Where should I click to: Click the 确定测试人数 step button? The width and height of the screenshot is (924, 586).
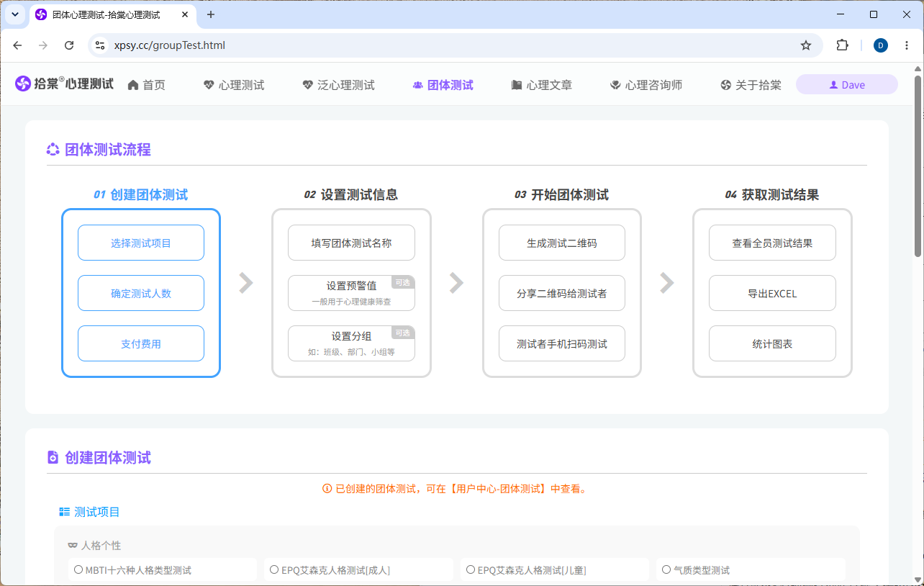[141, 293]
